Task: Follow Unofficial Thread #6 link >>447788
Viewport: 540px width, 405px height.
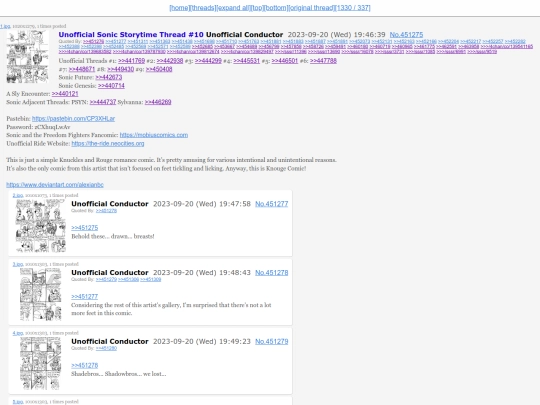Action: coord(323,61)
